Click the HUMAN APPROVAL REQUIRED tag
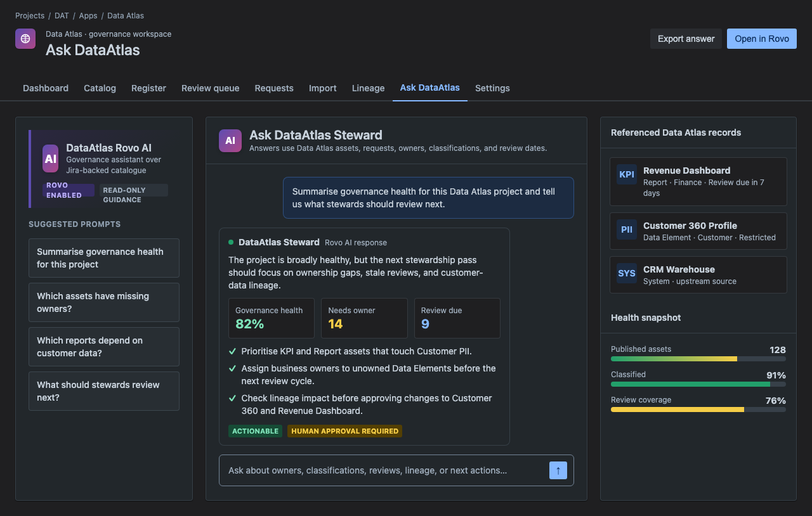The image size is (812, 516). coord(345,431)
